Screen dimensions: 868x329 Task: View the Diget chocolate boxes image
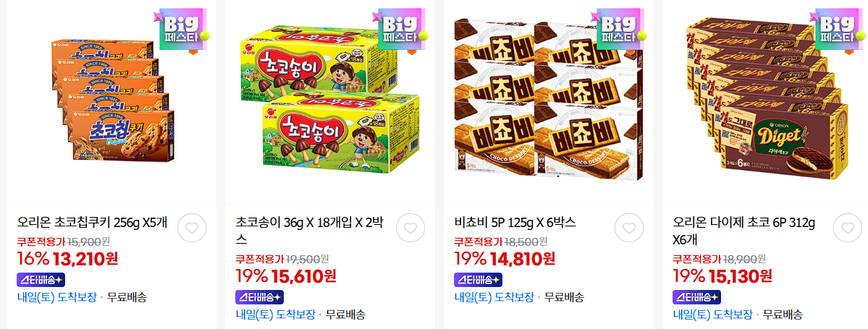[x=767, y=95]
